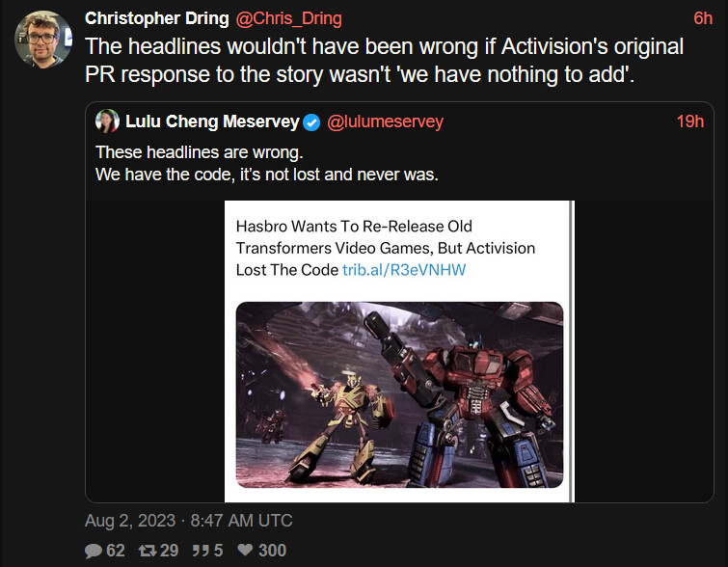728x567 pixels.
Task: Click the heart like icon
Action: click(x=245, y=550)
